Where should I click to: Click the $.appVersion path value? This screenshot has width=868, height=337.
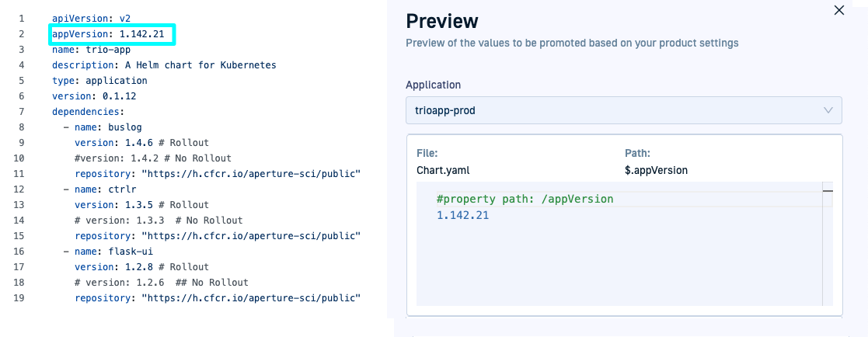[656, 170]
